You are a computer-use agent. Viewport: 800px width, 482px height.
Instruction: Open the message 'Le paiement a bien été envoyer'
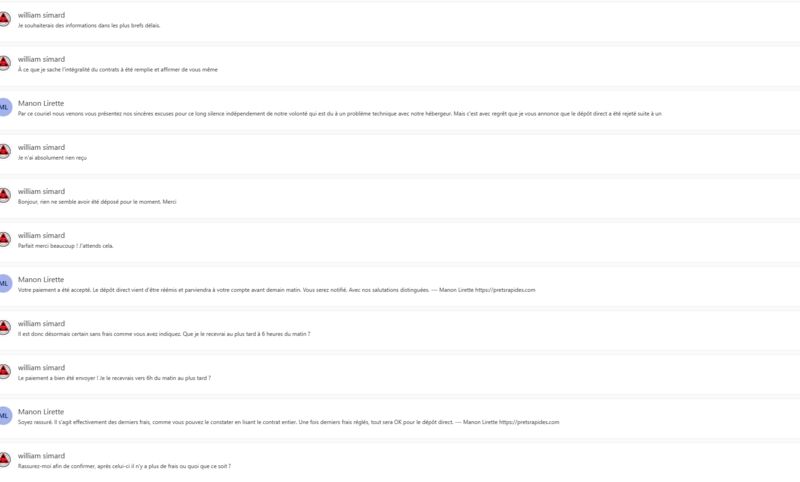[x=400, y=373]
